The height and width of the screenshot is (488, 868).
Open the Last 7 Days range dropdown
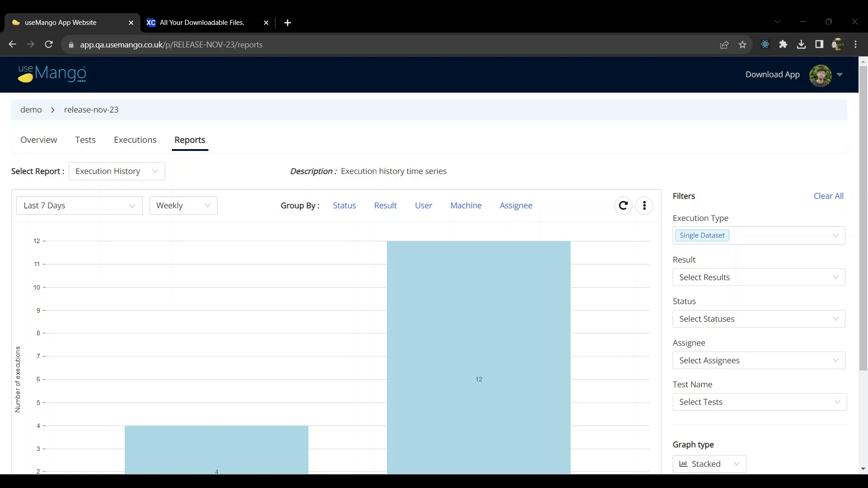coord(80,206)
